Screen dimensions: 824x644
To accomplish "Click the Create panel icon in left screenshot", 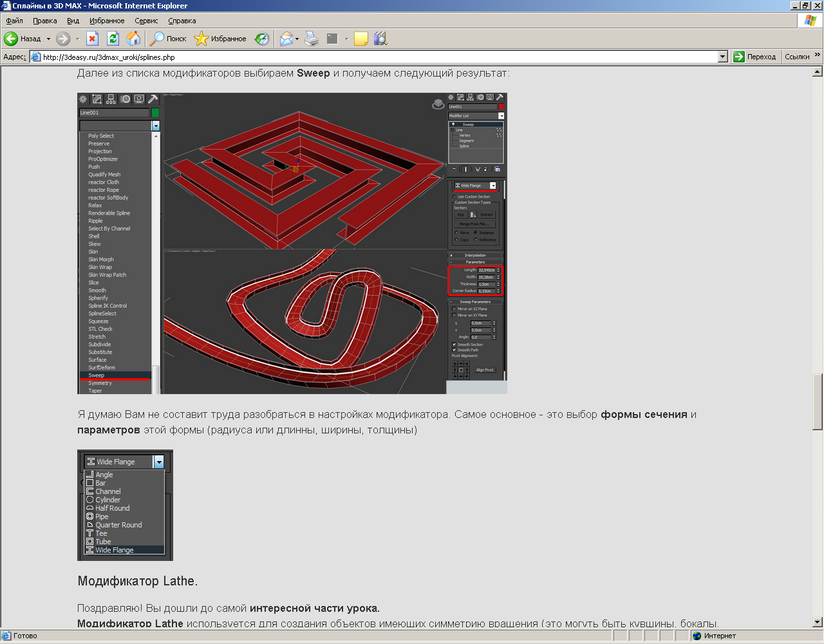I will tap(83, 99).
